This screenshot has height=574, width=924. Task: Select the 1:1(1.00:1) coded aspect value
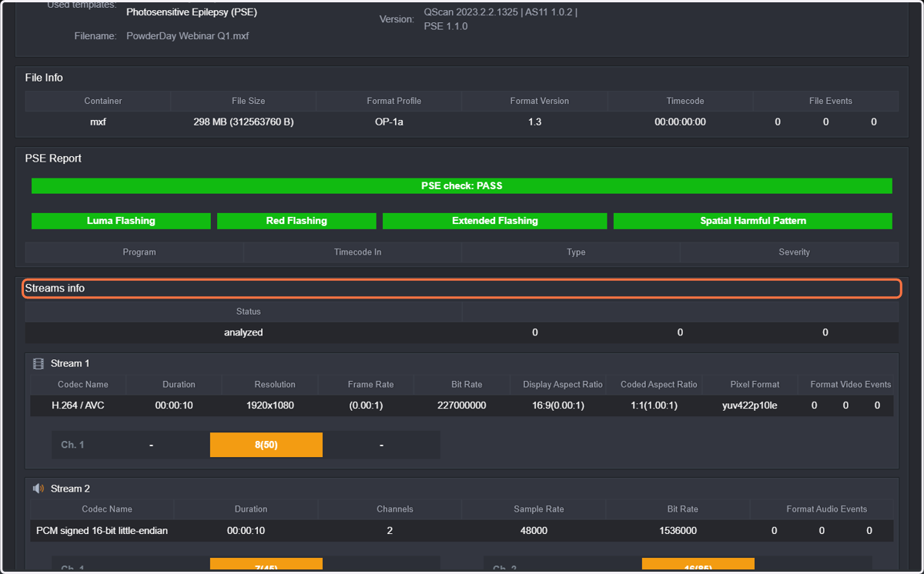[x=654, y=405]
